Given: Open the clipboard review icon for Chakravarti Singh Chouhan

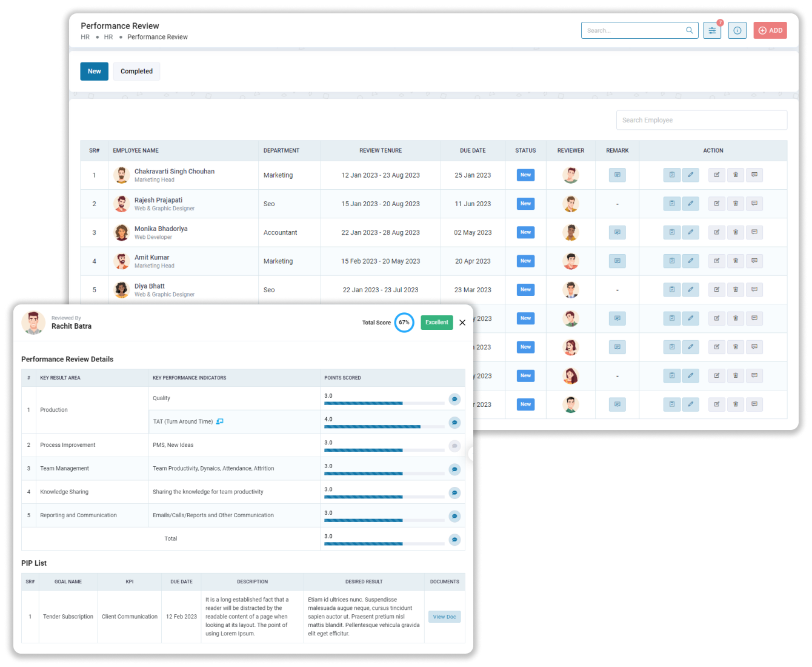Looking at the screenshot, I should (x=671, y=175).
